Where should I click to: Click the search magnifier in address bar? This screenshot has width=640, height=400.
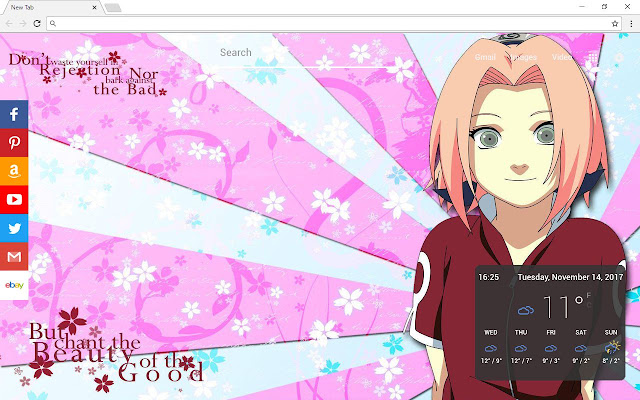53,24
